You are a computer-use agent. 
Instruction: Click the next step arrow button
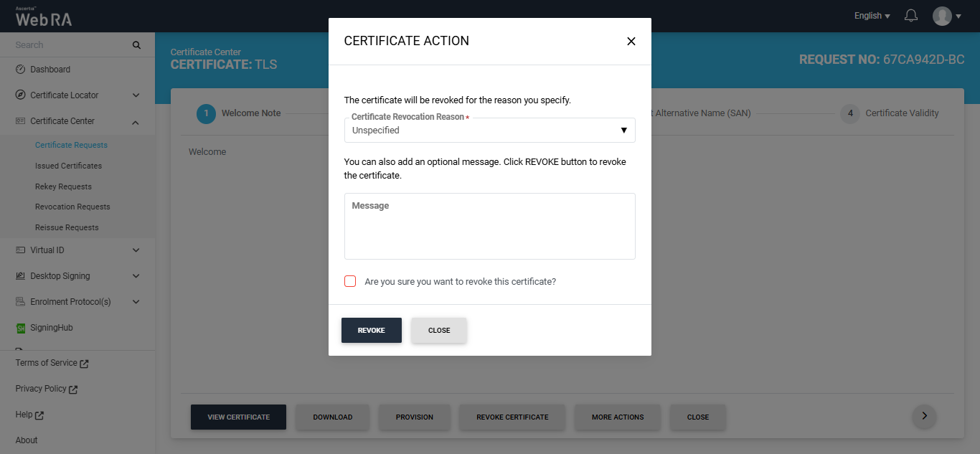pos(924,416)
